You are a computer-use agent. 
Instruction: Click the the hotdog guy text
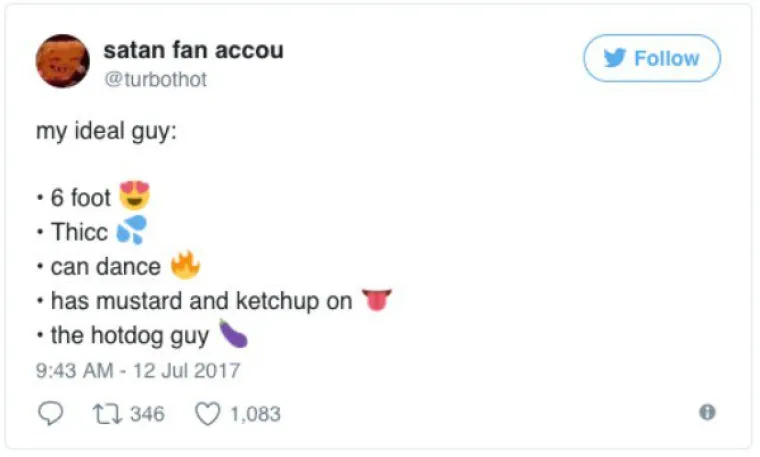[x=129, y=335]
